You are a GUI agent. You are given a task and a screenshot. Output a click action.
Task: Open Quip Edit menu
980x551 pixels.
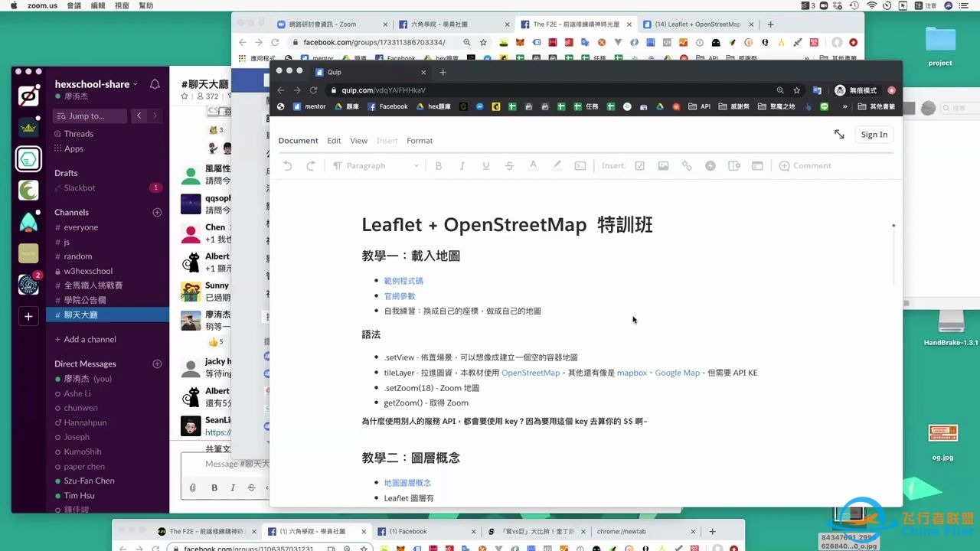(334, 141)
